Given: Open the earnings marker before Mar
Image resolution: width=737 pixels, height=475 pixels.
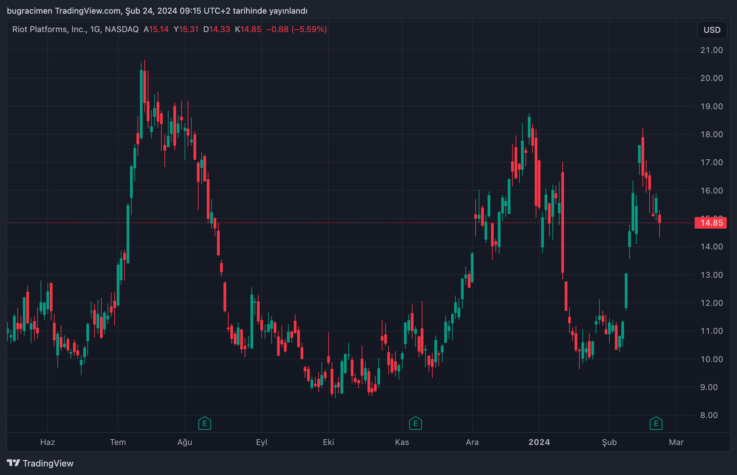Looking at the screenshot, I should 654,423.
